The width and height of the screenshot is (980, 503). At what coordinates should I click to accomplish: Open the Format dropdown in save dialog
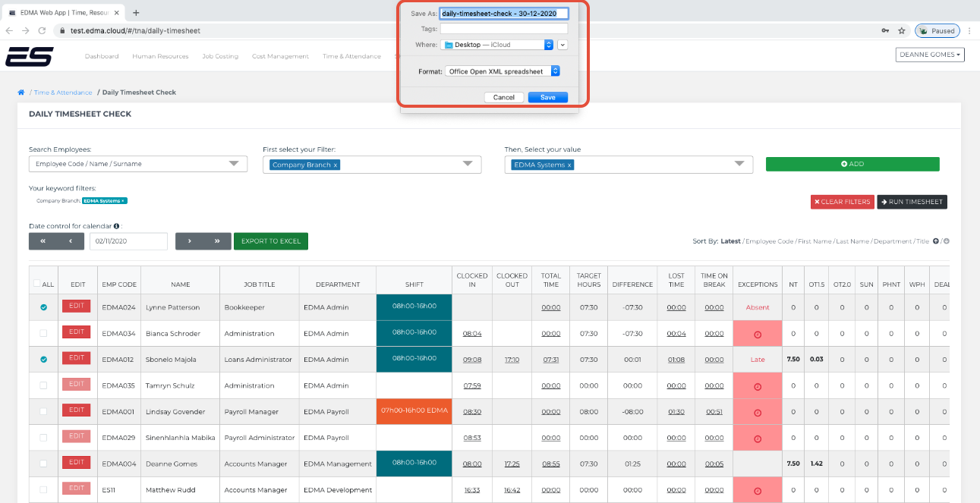point(503,71)
